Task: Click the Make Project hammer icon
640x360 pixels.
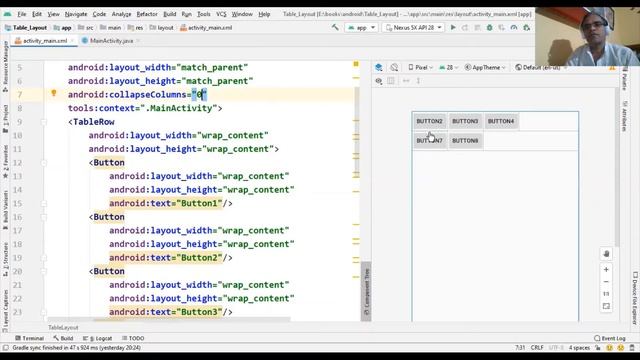Action: (335, 28)
